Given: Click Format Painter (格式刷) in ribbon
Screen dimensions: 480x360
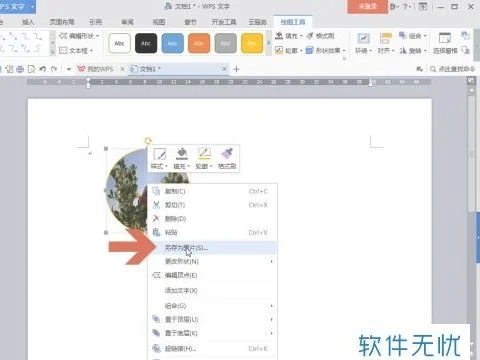Looking at the screenshot, I should coord(320,36).
